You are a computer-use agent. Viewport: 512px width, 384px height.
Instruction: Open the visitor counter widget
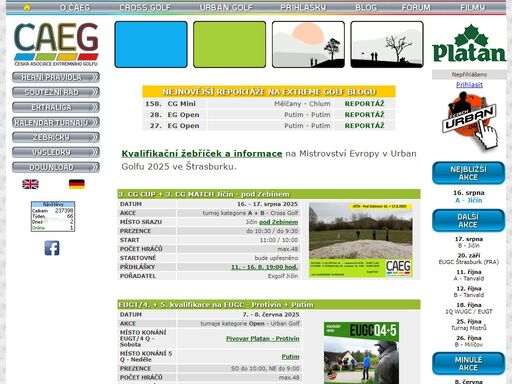pos(53,216)
